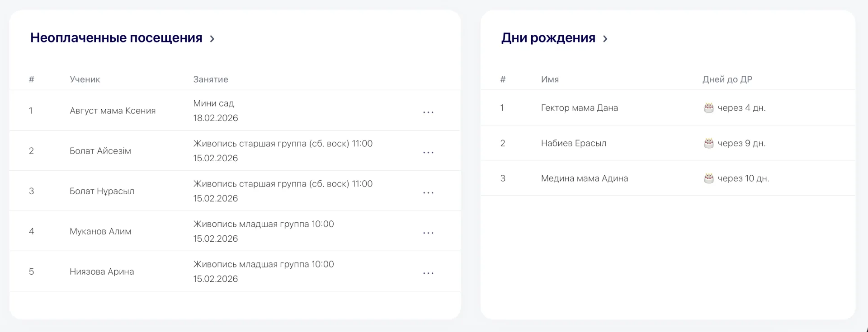
Task: Click the Дней до ДР column header
Action: click(x=727, y=79)
